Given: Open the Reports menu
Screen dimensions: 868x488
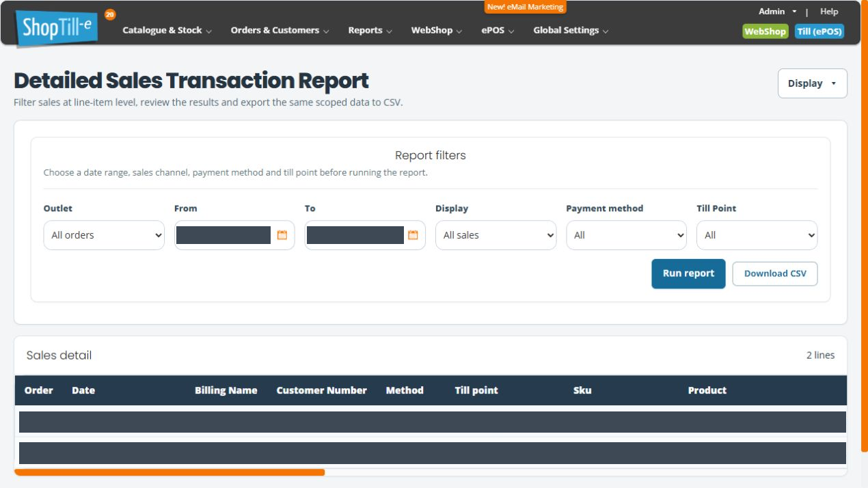Looking at the screenshot, I should 370,30.
